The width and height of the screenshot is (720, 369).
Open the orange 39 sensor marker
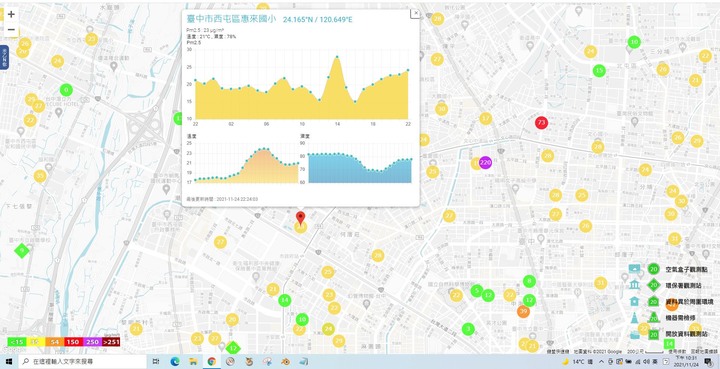(x=523, y=312)
